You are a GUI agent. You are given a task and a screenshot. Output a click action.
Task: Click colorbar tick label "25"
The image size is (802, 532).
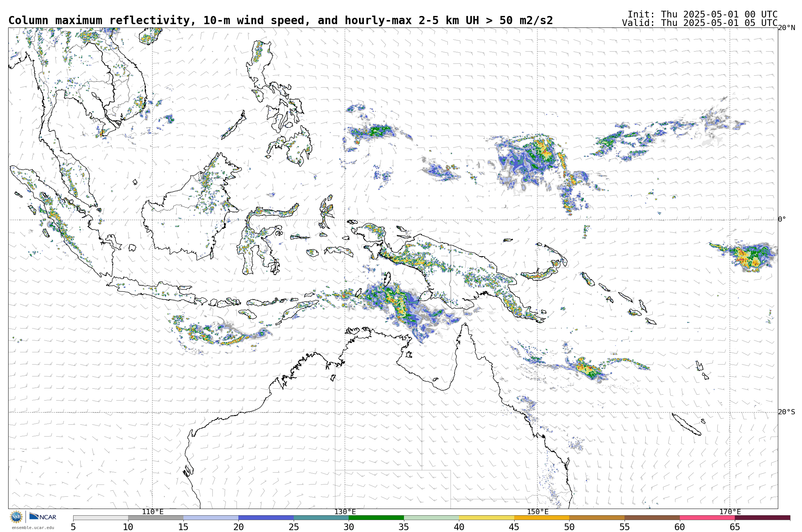[x=294, y=527]
